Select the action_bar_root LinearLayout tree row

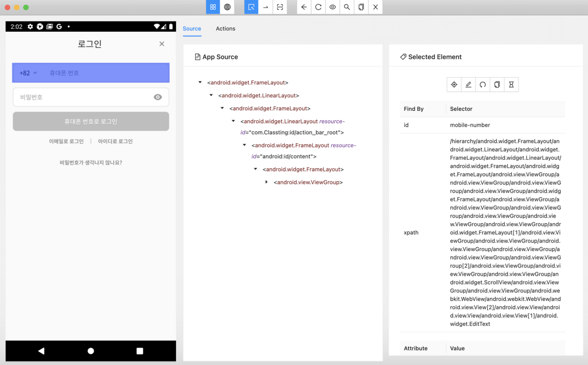point(292,127)
